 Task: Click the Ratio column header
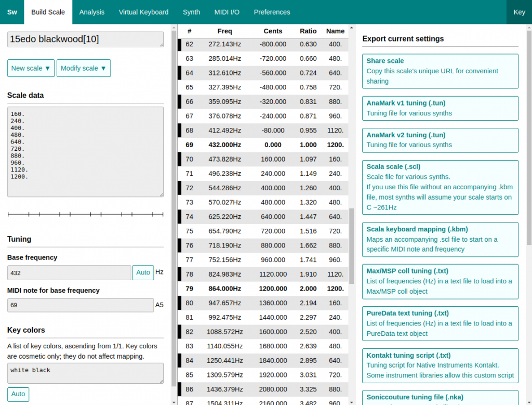coord(308,31)
